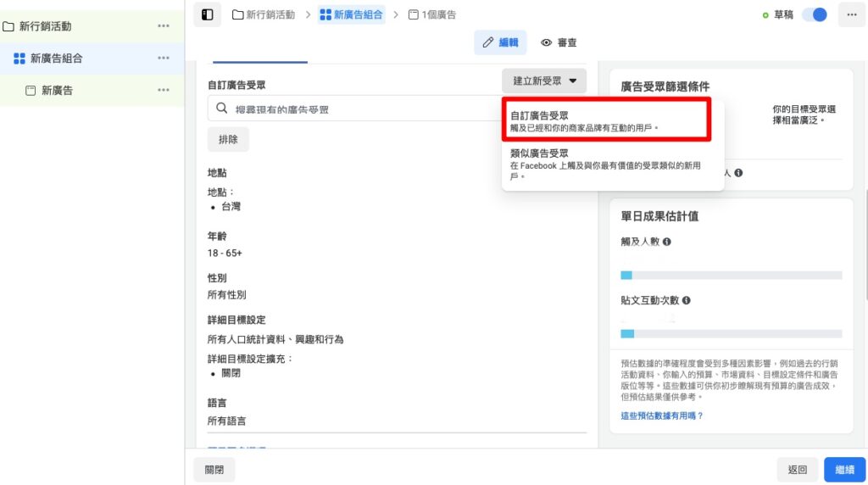Switch to the 編輯 tab
This screenshot has width=868, height=485.
(500, 42)
